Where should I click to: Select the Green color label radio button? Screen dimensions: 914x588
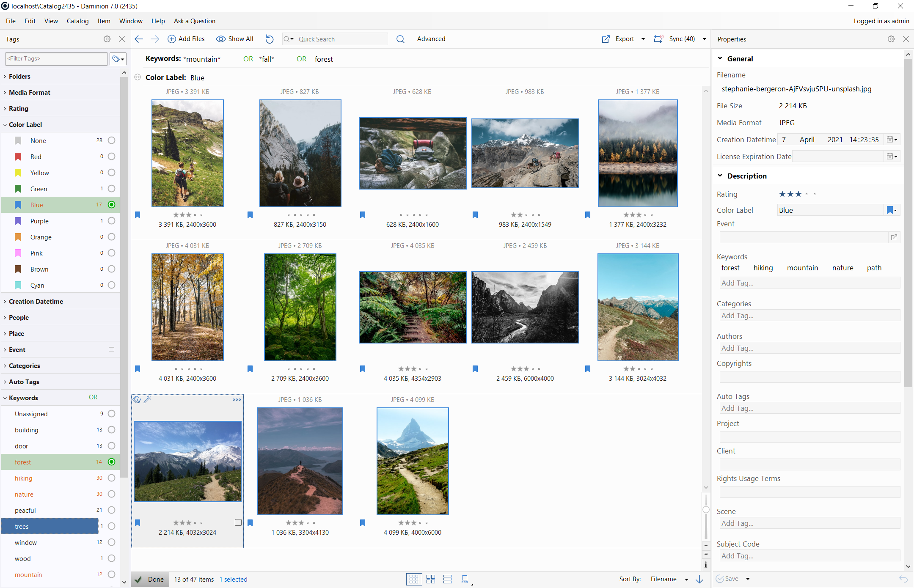(111, 189)
